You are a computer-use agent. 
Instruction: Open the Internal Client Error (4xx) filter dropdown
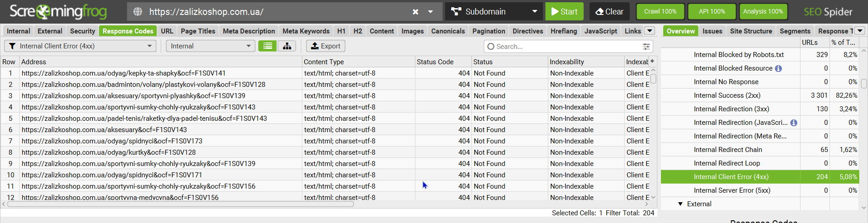[80, 46]
